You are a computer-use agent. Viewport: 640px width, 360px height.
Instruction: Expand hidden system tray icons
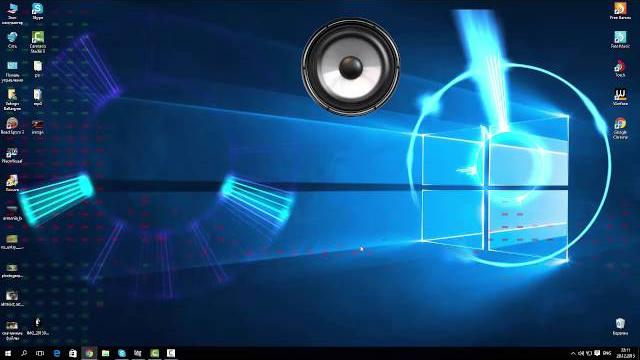click(573, 353)
